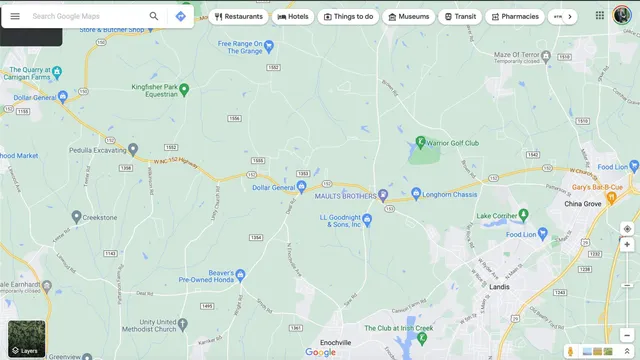This screenshot has width=640, height=360.
Task: Open directions via blue arrow icon
Action: pyautogui.click(x=180, y=16)
